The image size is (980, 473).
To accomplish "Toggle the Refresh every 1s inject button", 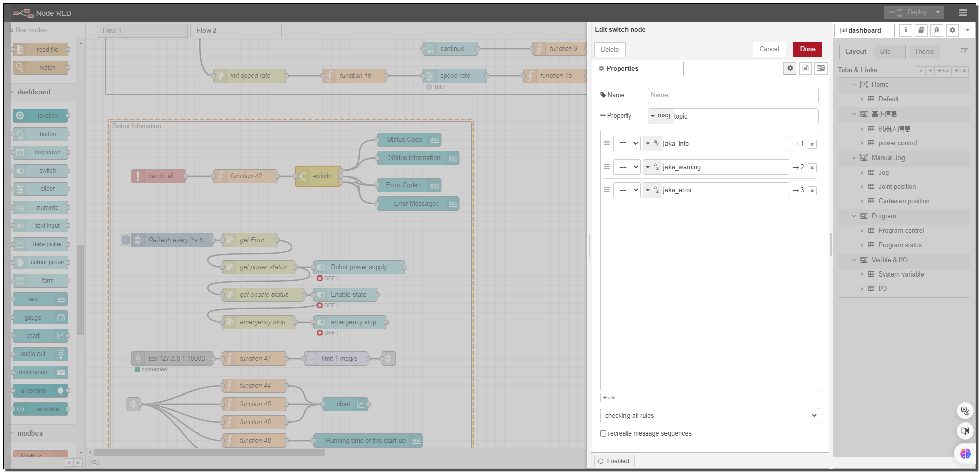I will (x=126, y=240).
